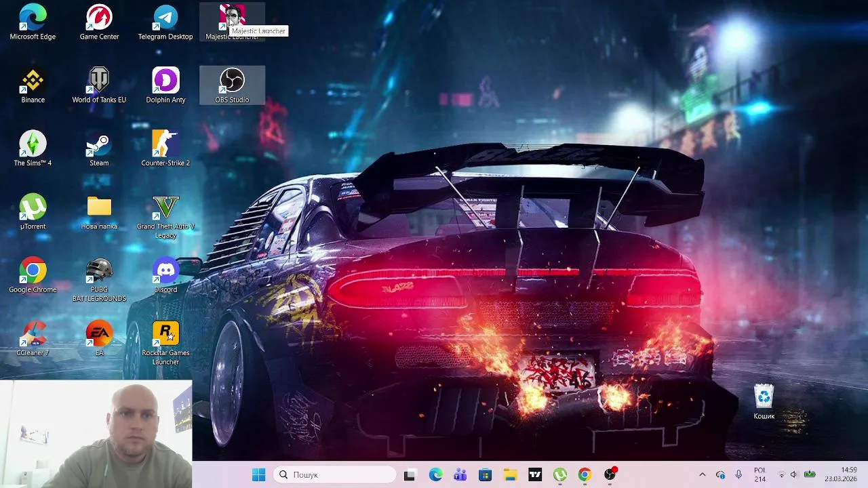Open TradingView from the taskbar
Screen dimensions: 868x488
click(x=535, y=474)
